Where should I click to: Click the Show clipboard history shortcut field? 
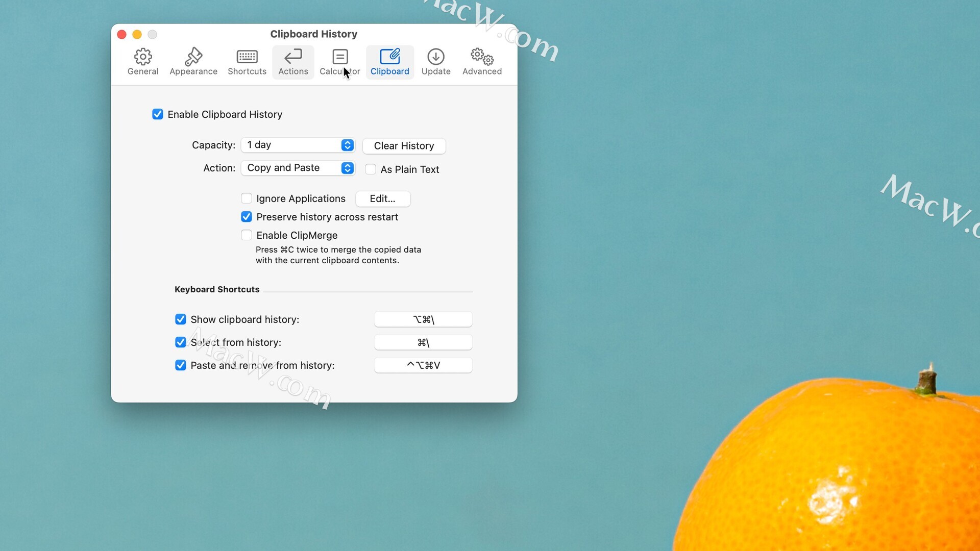pyautogui.click(x=423, y=319)
